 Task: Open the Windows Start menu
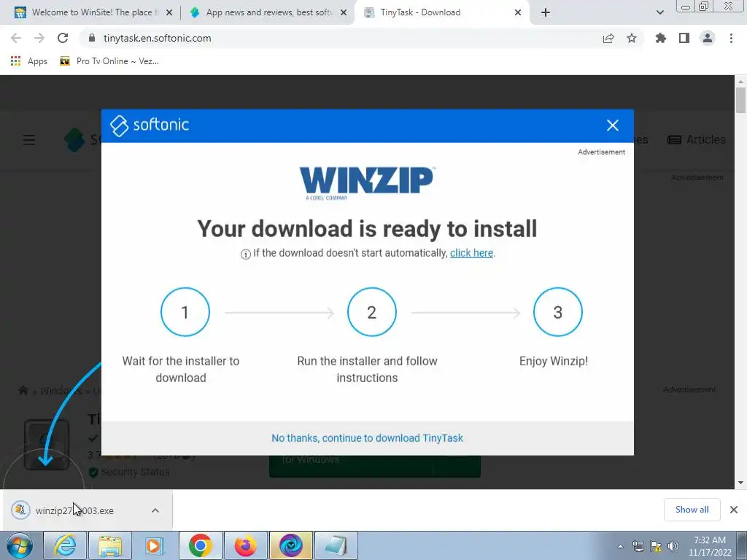19,545
